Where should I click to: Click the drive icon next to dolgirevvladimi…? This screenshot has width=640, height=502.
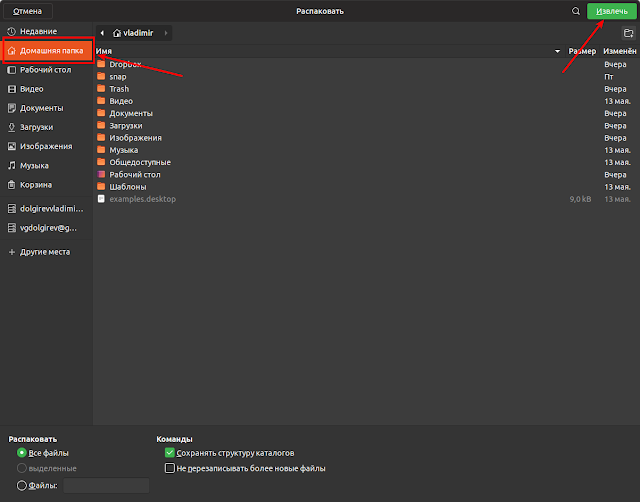pyautogui.click(x=12, y=209)
